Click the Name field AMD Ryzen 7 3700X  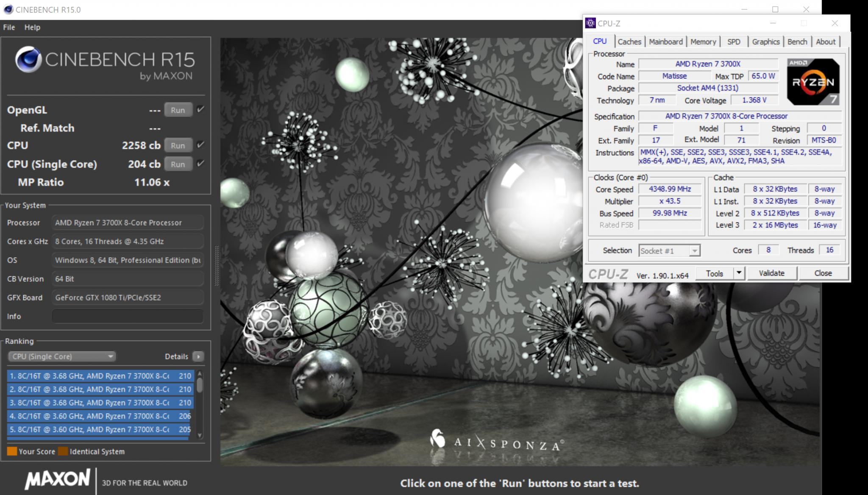[708, 64]
